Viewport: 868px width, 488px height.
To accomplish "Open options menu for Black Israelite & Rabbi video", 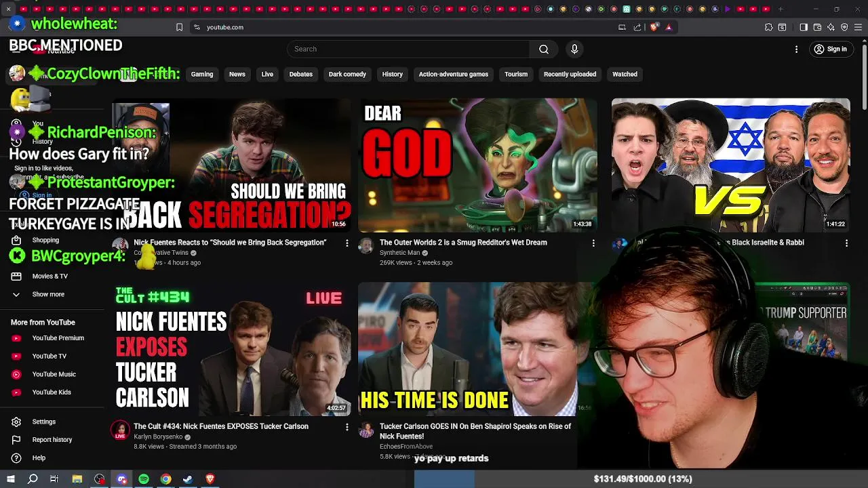I will pos(846,243).
